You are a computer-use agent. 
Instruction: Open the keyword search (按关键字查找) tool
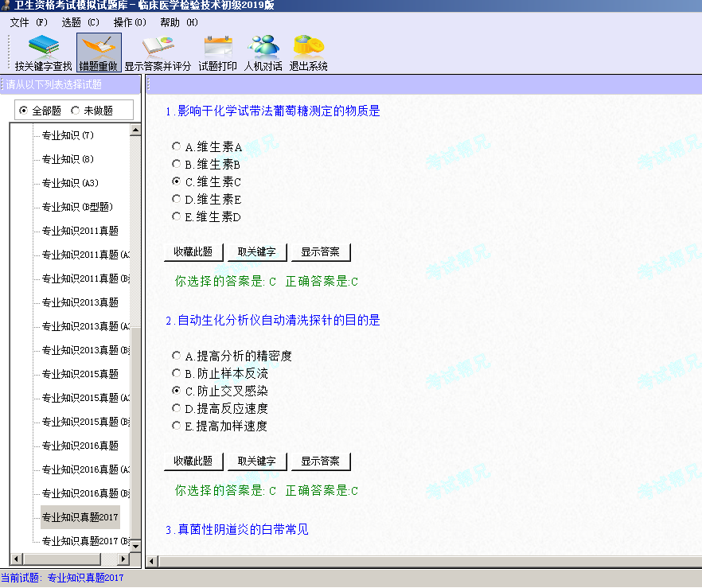(44, 53)
